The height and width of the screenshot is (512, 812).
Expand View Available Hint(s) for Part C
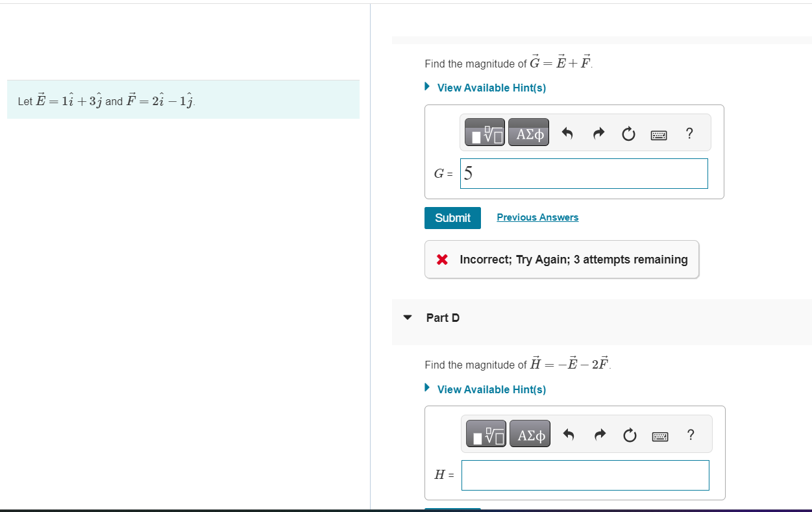(491, 88)
